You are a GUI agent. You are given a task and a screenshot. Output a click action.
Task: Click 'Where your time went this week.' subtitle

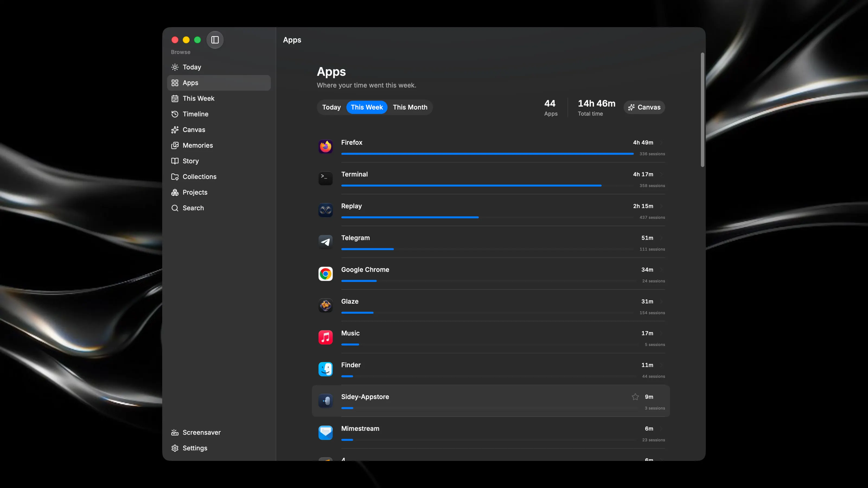point(366,86)
